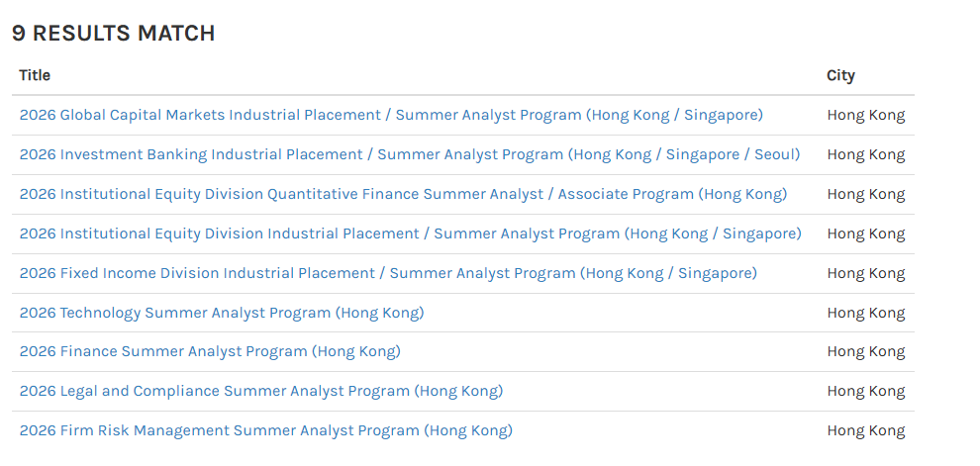Select Hong Kong city in Technology program row
This screenshot has height=466, width=980.
coord(865,313)
